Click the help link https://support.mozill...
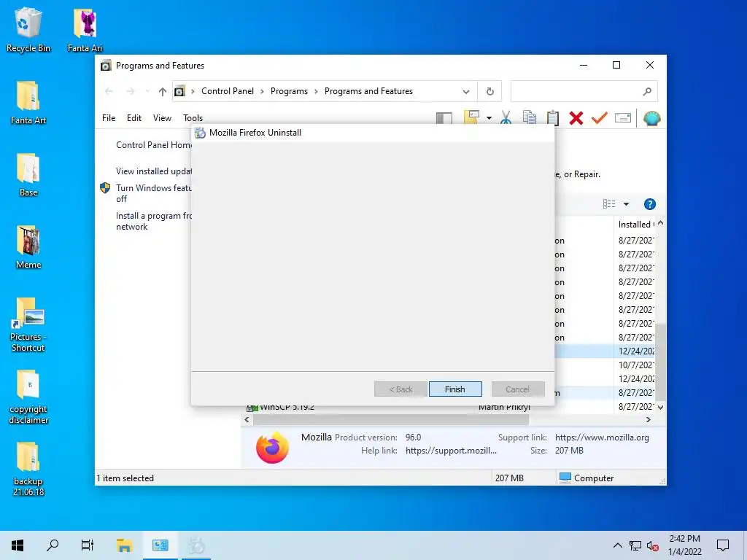Screen dimensions: 747x560 (x=451, y=451)
